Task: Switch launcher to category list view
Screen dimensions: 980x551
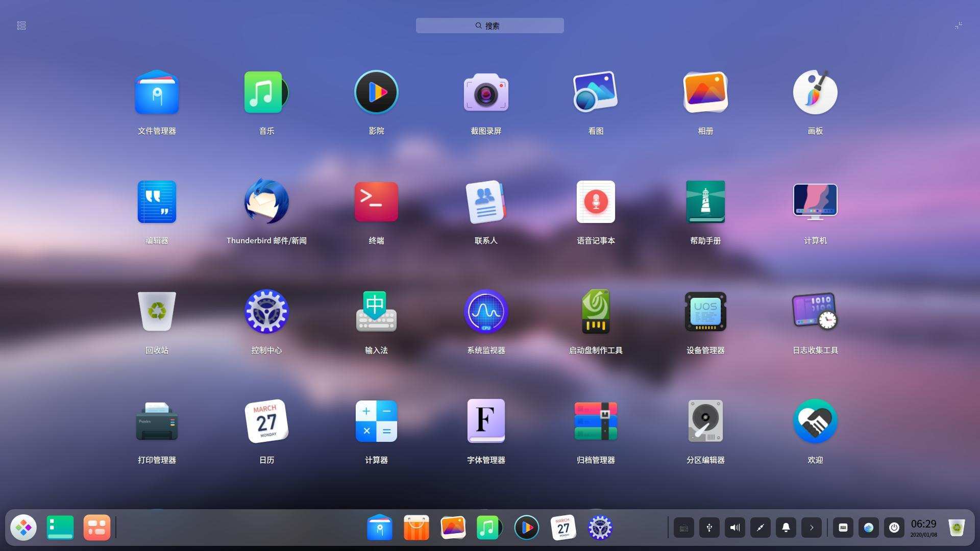Action: (21, 26)
